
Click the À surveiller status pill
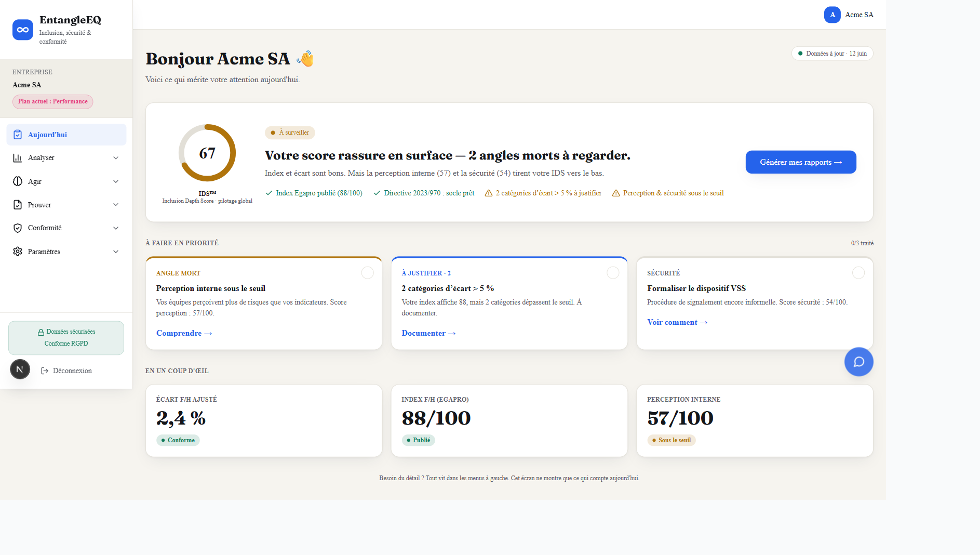290,133
